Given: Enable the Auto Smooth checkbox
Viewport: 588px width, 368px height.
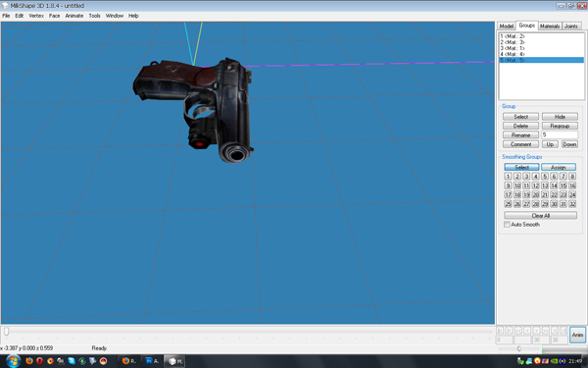Looking at the screenshot, I should [x=507, y=225].
